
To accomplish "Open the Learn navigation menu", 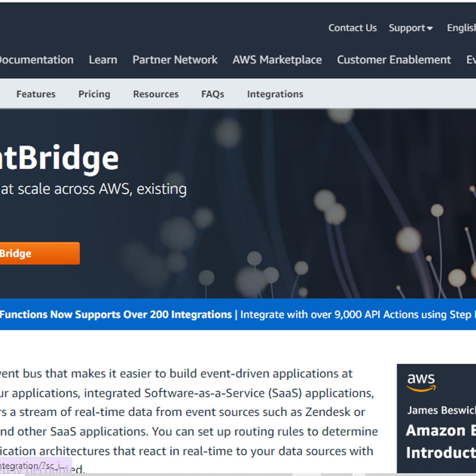I will (x=103, y=60).
